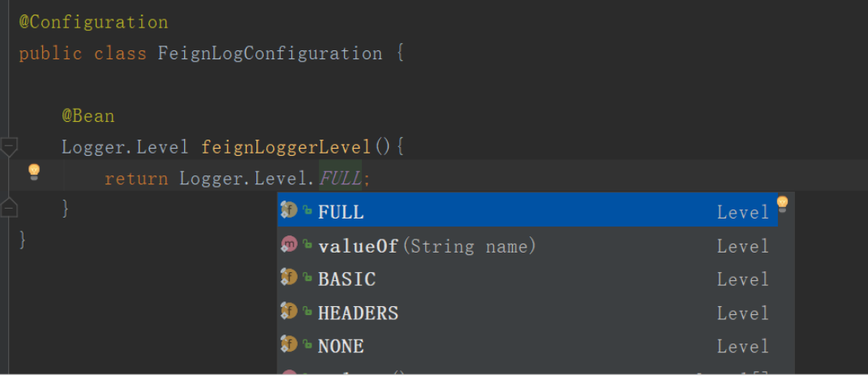
Task: Click the field icon beside HEADERS
Action: tap(289, 311)
